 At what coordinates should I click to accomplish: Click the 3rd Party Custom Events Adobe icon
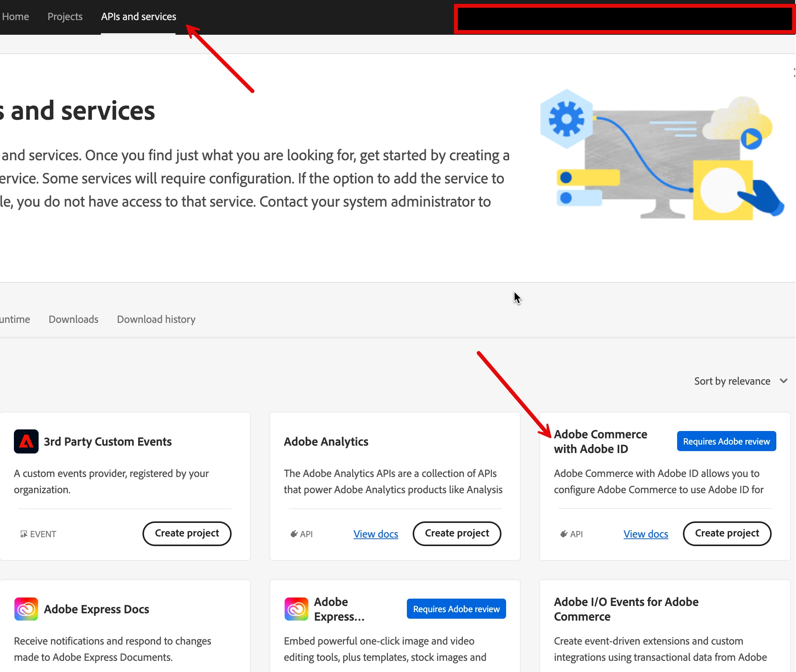(x=26, y=441)
